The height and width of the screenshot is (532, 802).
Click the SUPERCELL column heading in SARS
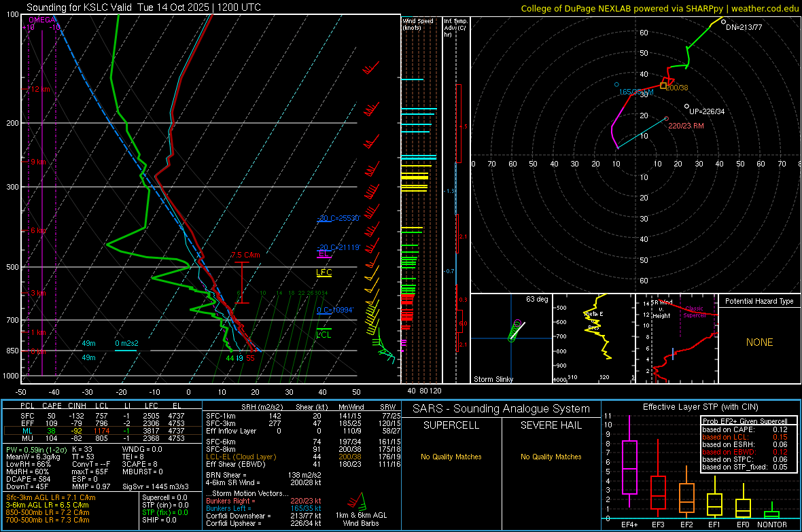(x=451, y=425)
